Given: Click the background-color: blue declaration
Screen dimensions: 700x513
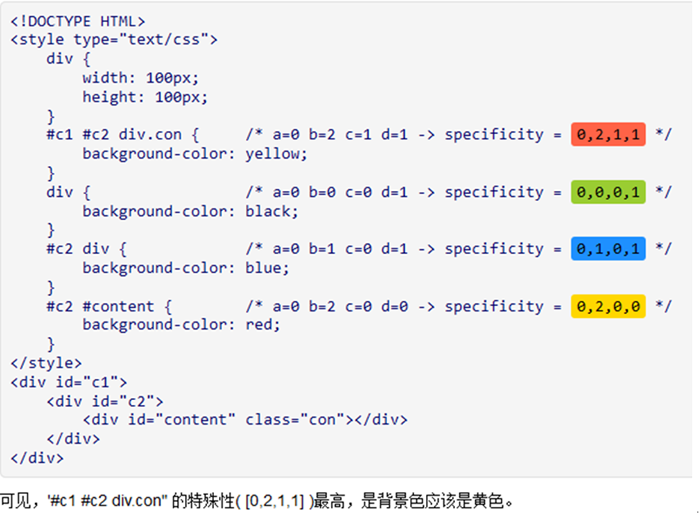Looking at the screenshot, I should coord(186,268).
